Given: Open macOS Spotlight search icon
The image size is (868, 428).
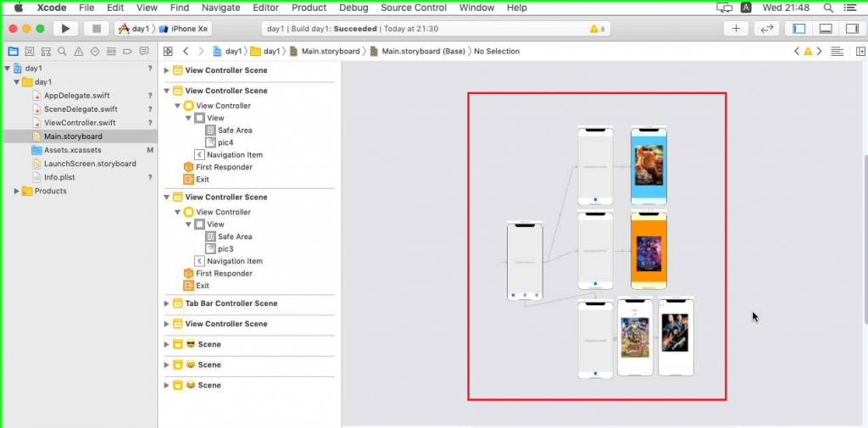Looking at the screenshot, I should [828, 8].
